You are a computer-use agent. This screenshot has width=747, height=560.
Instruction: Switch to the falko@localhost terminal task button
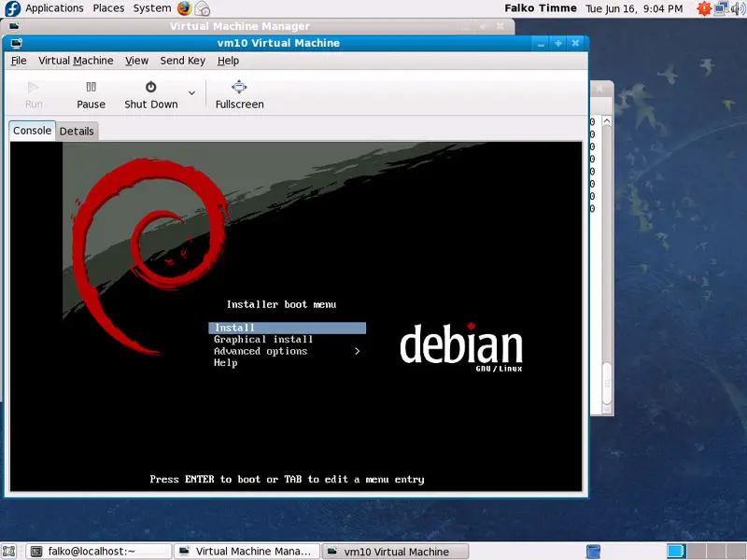[98, 552]
